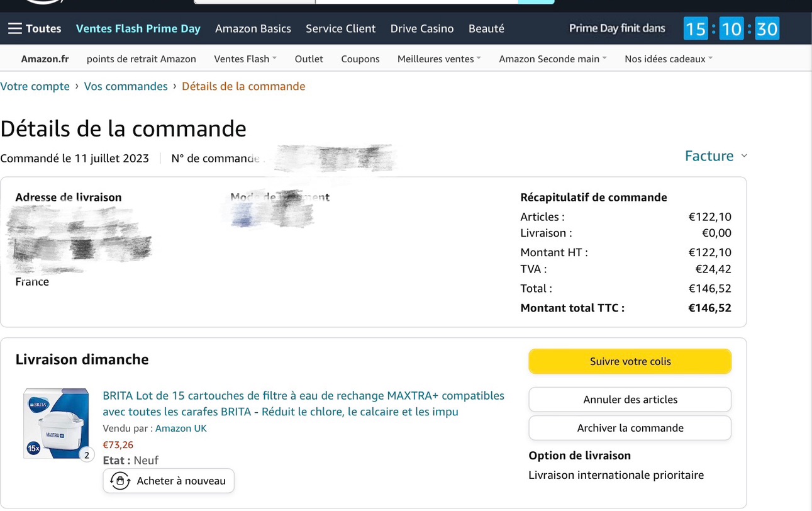
Task: Open Drive Casino menu item
Action: (x=422, y=28)
